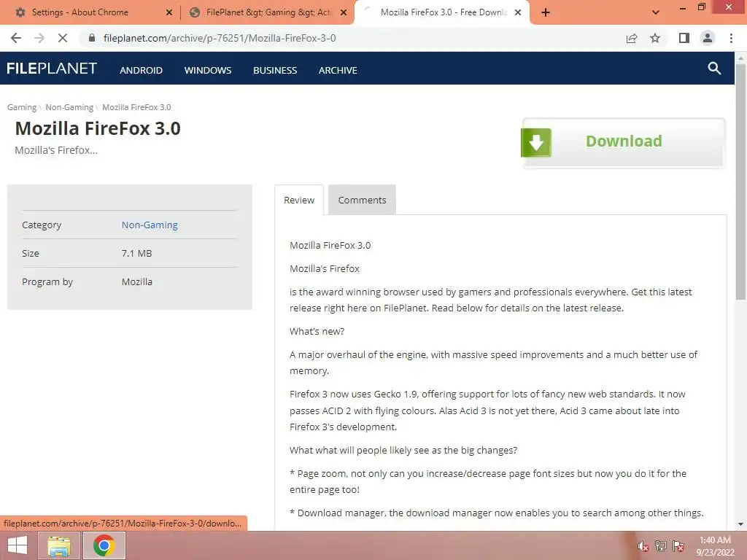Click the page vertical scrollbar thumb
This screenshot has height=560, width=747.
tap(740, 181)
